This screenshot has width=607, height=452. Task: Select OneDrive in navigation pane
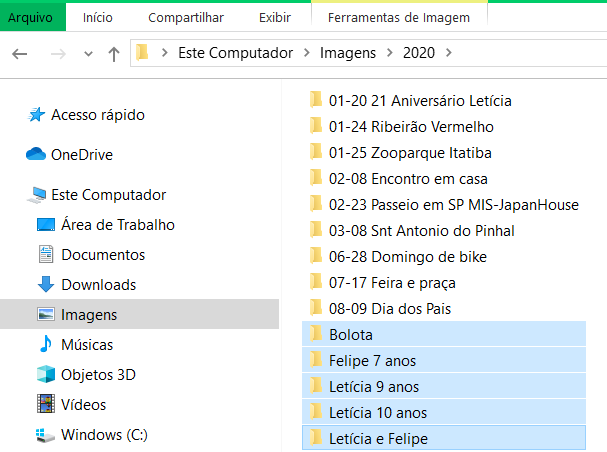pyautogui.click(x=82, y=155)
